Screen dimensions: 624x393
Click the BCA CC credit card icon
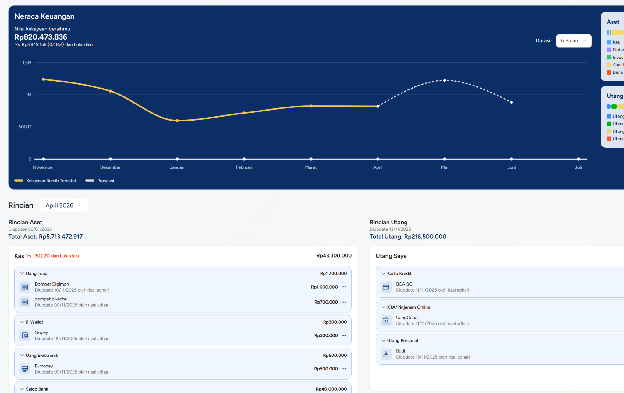pos(386,287)
